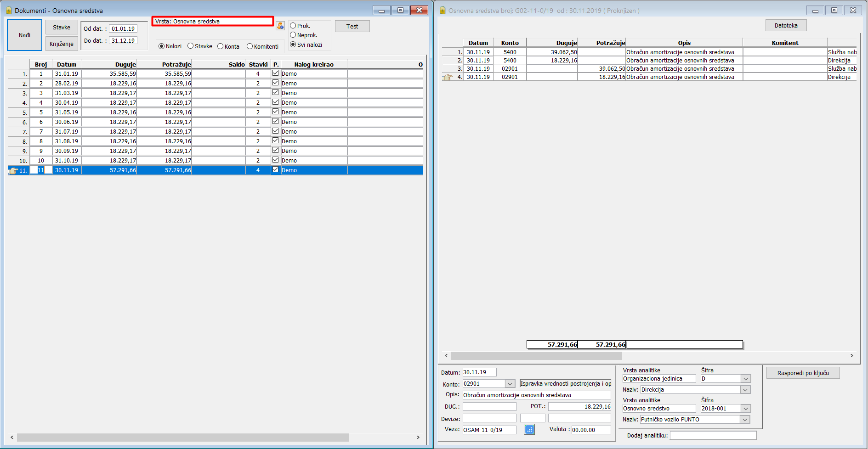Open the Konto 02901 dropdown
Viewport: 868px width, 449px height.
click(x=510, y=384)
